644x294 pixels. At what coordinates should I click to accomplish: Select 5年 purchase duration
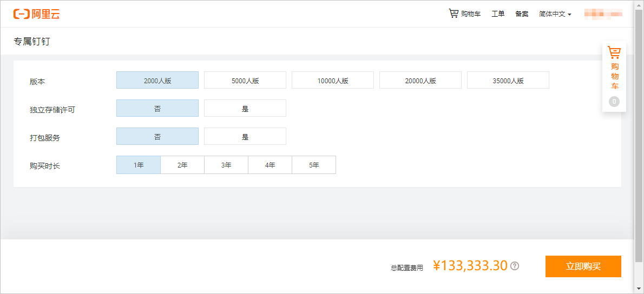tap(314, 165)
